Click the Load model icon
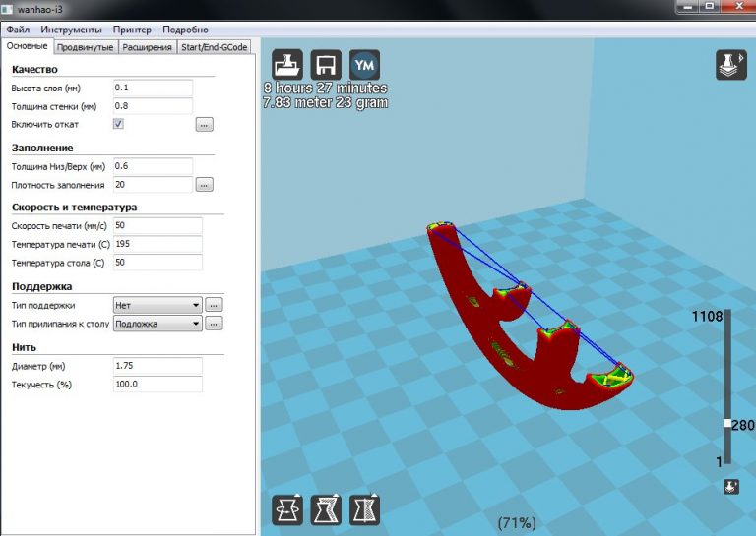The image size is (756, 536). (x=286, y=65)
